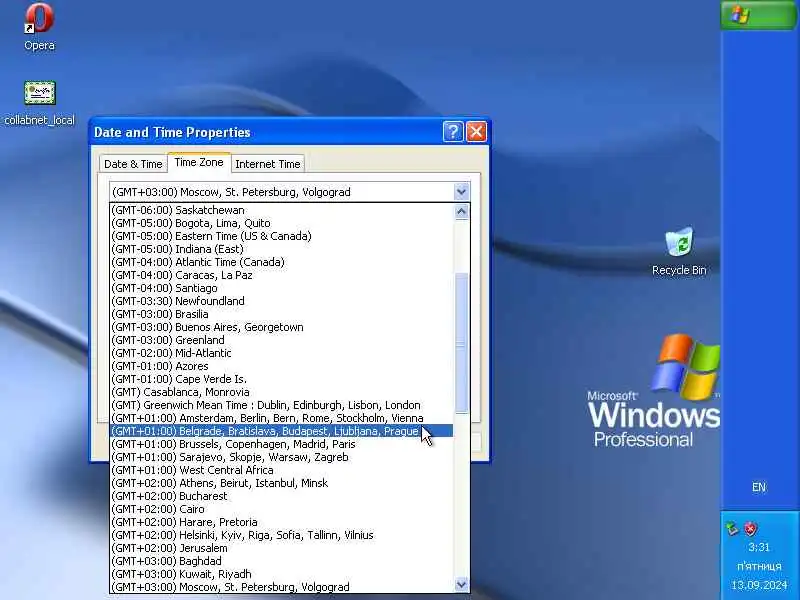Viewport: 800px width, 600px height.
Task: Choose (GMT-05:00) Bogota, Lima, Quito
Action: click(282, 223)
